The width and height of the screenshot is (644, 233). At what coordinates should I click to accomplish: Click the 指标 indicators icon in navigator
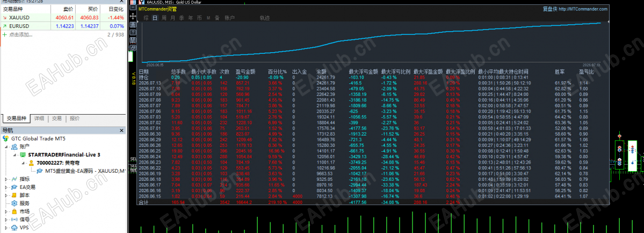pos(15,179)
